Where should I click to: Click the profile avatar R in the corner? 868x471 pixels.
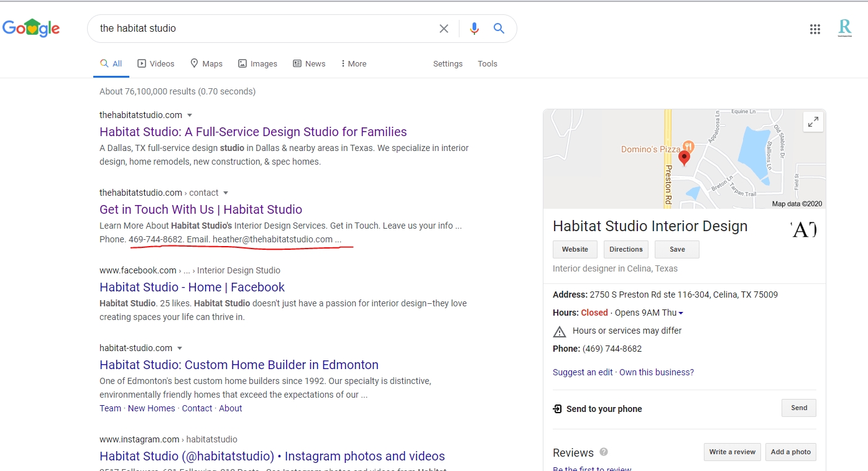point(845,28)
